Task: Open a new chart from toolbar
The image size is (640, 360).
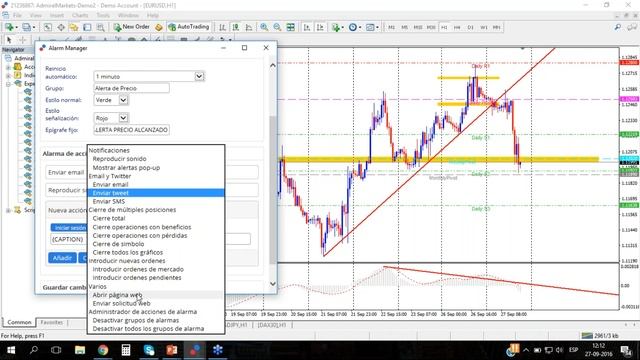Action: [9, 27]
